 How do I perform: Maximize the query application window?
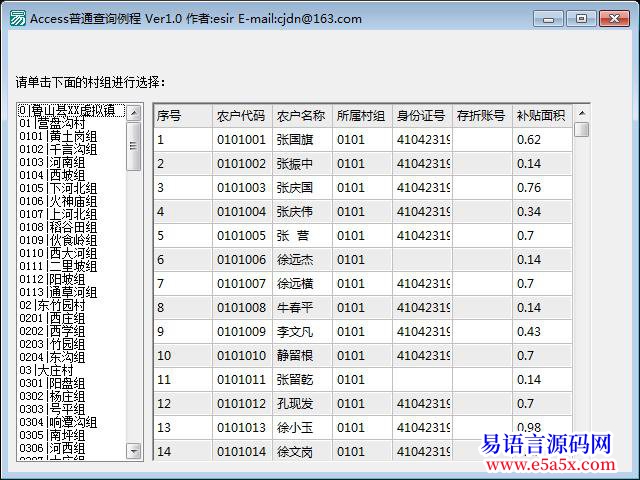[580, 18]
